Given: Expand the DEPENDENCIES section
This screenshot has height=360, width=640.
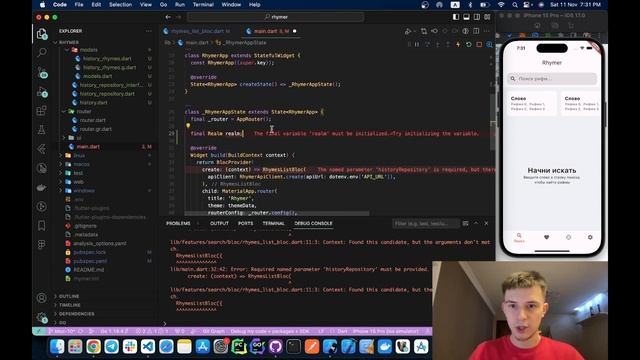Looking at the screenshot, I should 76,314.
